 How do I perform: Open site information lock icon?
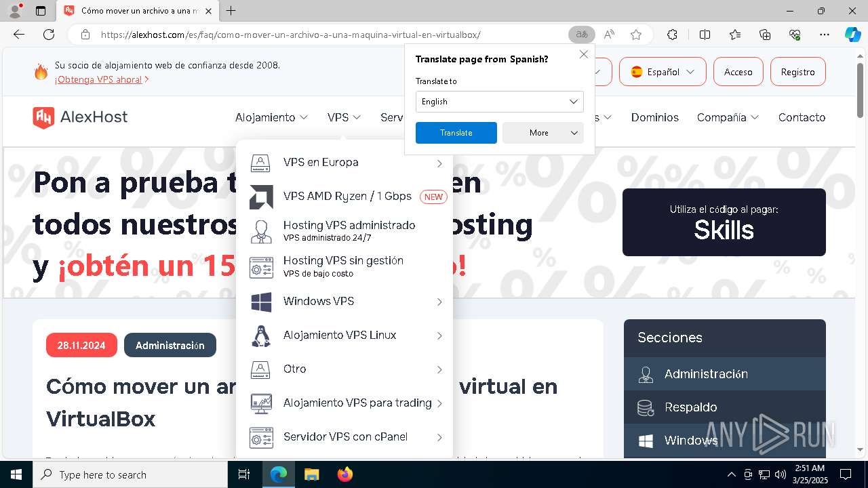pyautogui.click(x=85, y=35)
